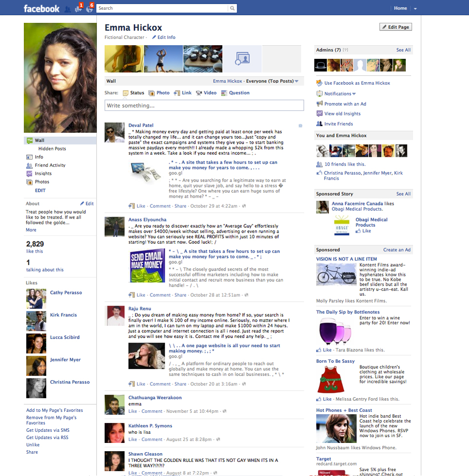Open Deval Patel's profile name link

tap(141, 126)
